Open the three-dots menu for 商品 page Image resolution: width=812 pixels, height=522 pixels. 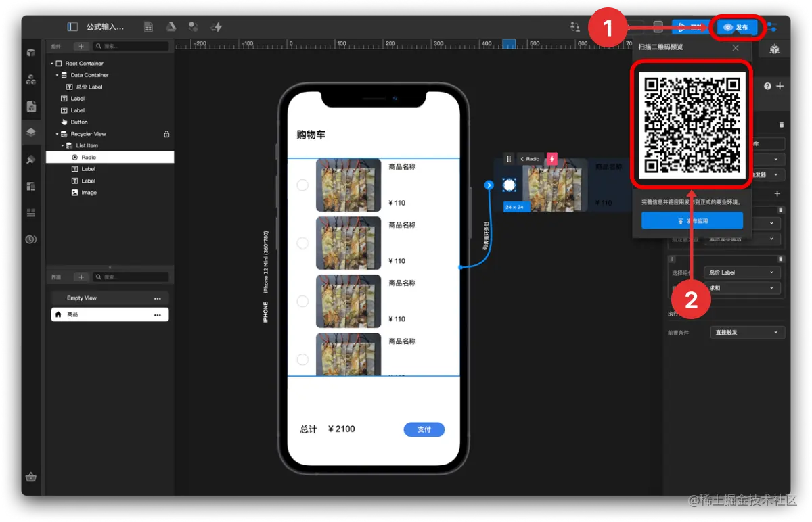158,315
